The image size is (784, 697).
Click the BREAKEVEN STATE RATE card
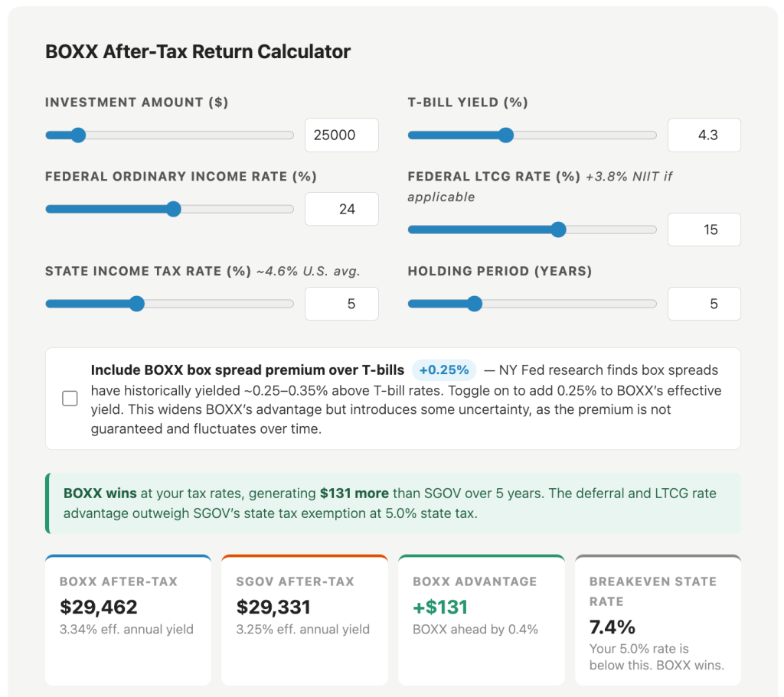tap(658, 620)
